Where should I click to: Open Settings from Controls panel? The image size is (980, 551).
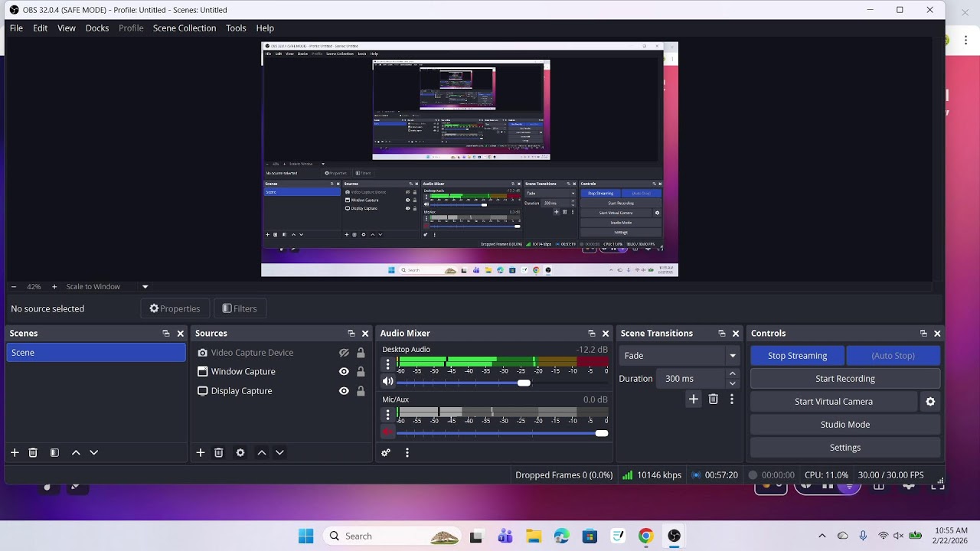tap(845, 447)
